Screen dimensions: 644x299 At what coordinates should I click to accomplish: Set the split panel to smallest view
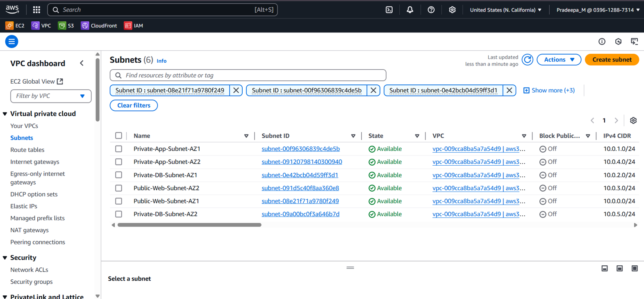pyautogui.click(x=605, y=268)
